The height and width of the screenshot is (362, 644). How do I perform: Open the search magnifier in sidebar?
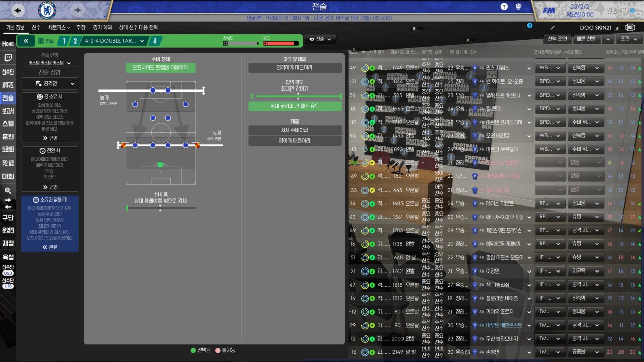(8, 191)
